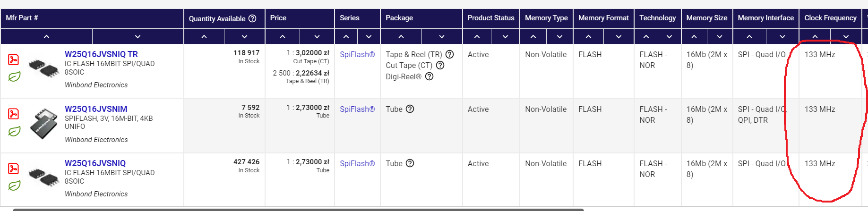Click help icon next to Digi-Reel®

(x=429, y=76)
